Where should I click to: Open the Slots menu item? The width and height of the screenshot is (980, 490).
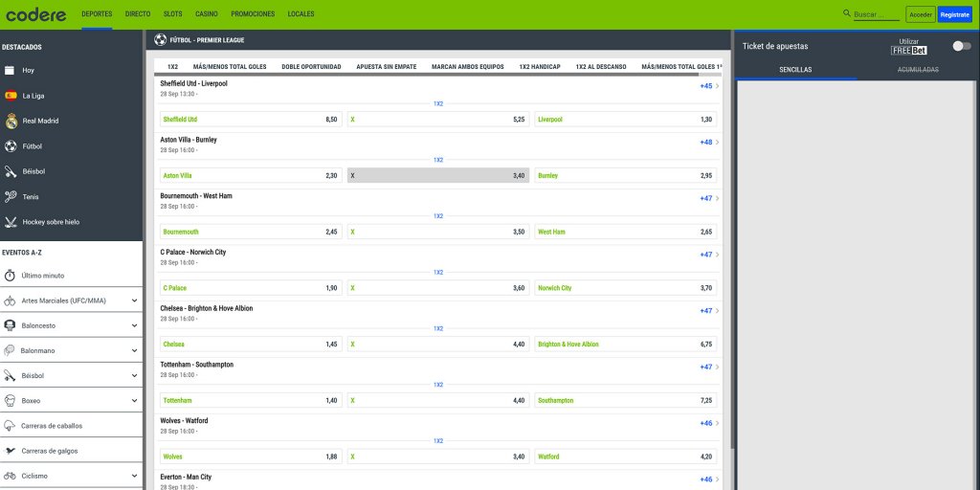pyautogui.click(x=173, y=13)
